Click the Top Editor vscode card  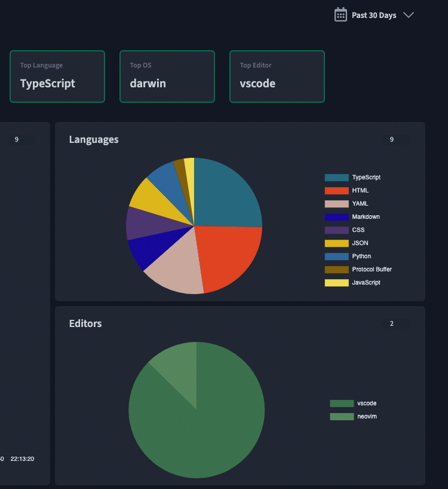(x=277, y=77)
